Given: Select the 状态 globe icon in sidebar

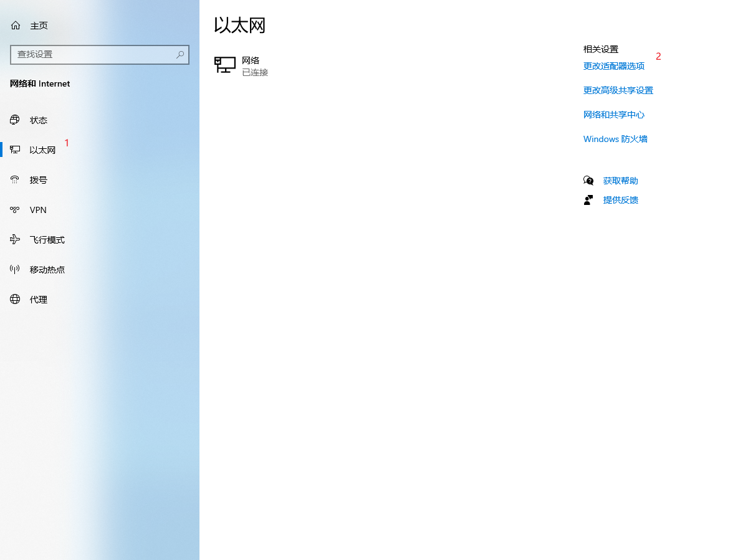Looking at the screenshot, I should tap(15, 120).
